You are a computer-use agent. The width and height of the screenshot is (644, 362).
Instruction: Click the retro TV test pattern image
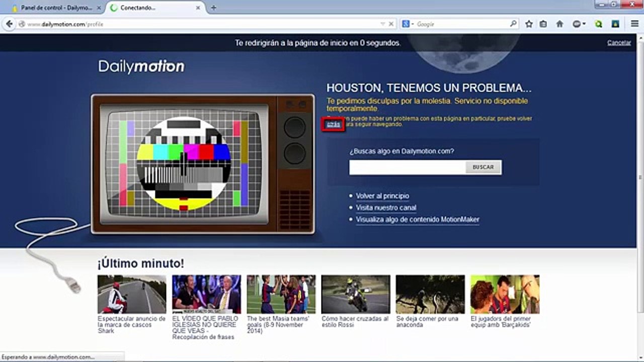click(203, 164)
